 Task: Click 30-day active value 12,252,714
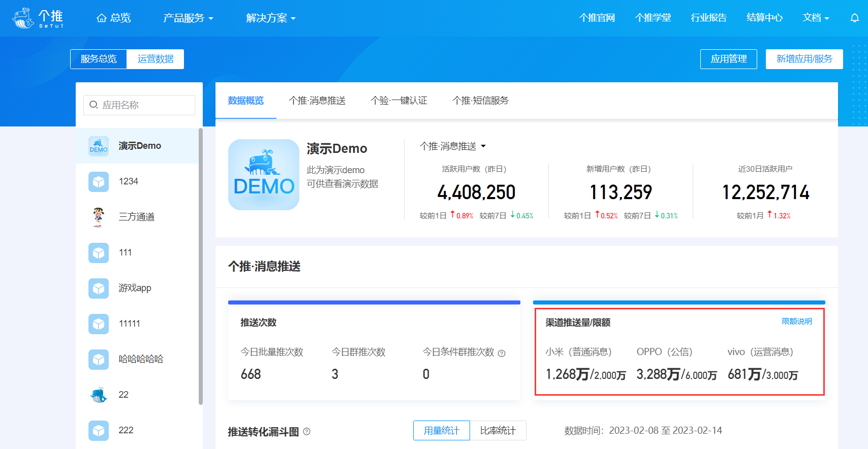(x=766, y=193)
